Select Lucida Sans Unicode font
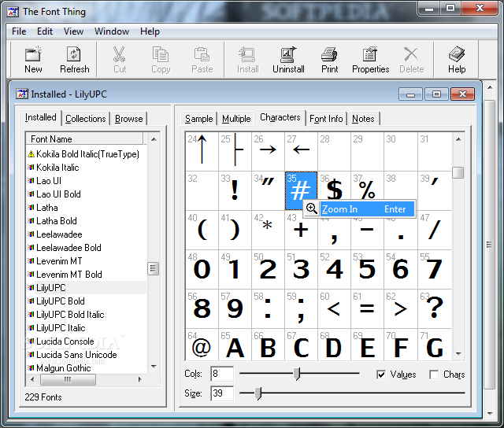Screen dimensions: 504x428 coord(76,355)
